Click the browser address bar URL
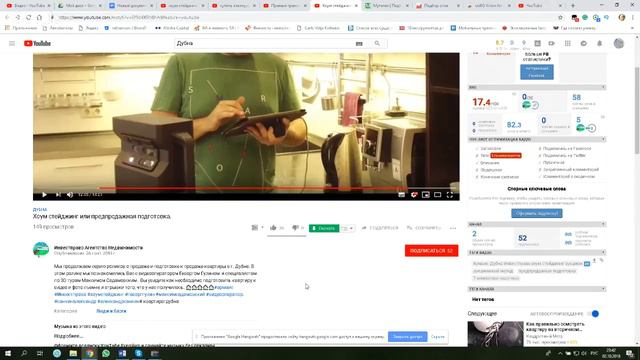Screen dimensions: 640x360 click(x=129, y=18)
